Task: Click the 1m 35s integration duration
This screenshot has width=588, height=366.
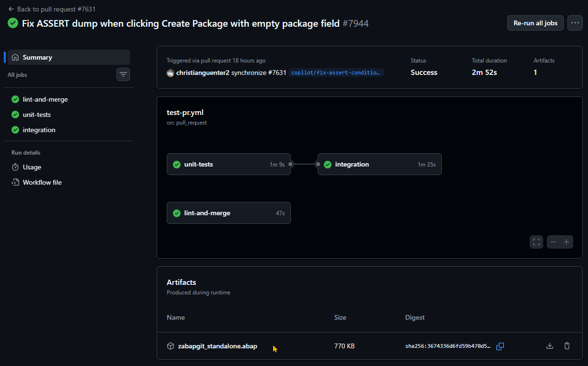Action: [x=427, y=164]
